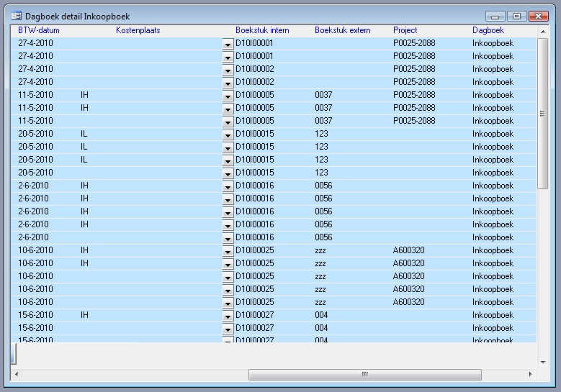Screen dimensions: 561x392
Task: Select Inkoopboek in the 15-6-2010 IH row
Action: tap(493, 315)
